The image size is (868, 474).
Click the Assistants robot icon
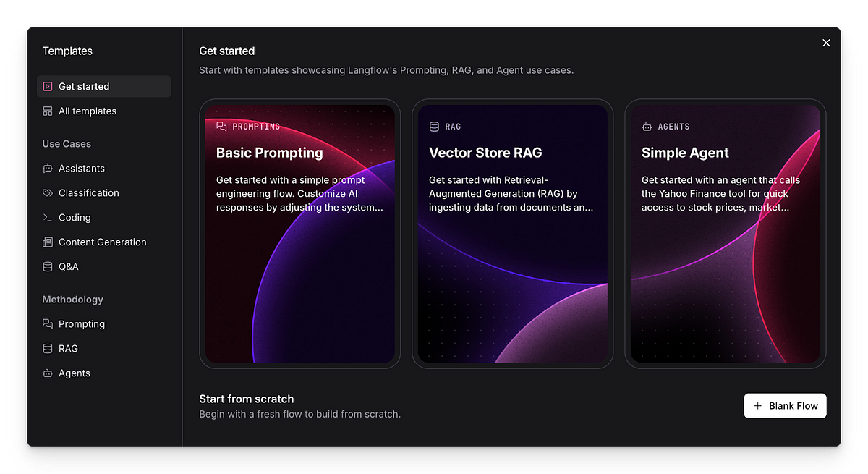[48, 169]
